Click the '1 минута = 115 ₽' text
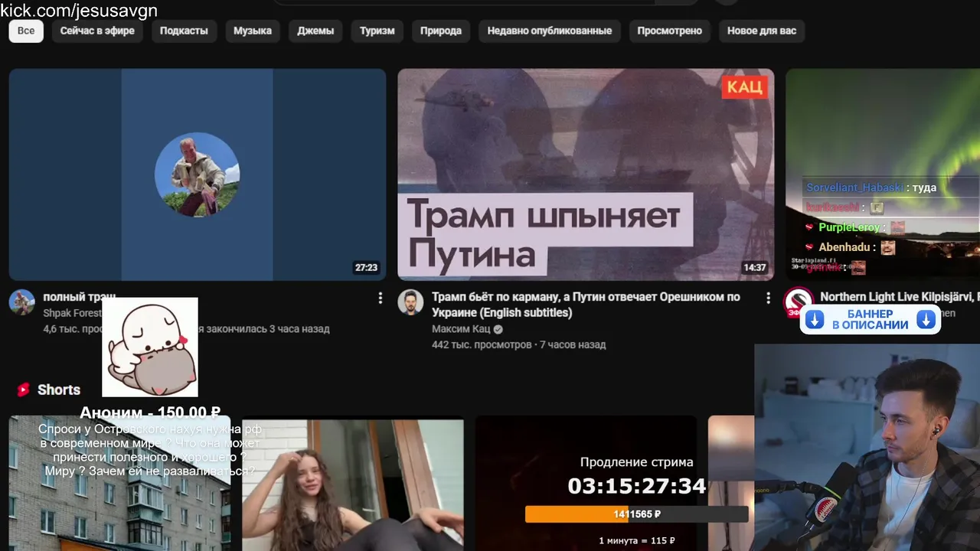The width and height of the screenshot is (980, 551). point(637,540)
